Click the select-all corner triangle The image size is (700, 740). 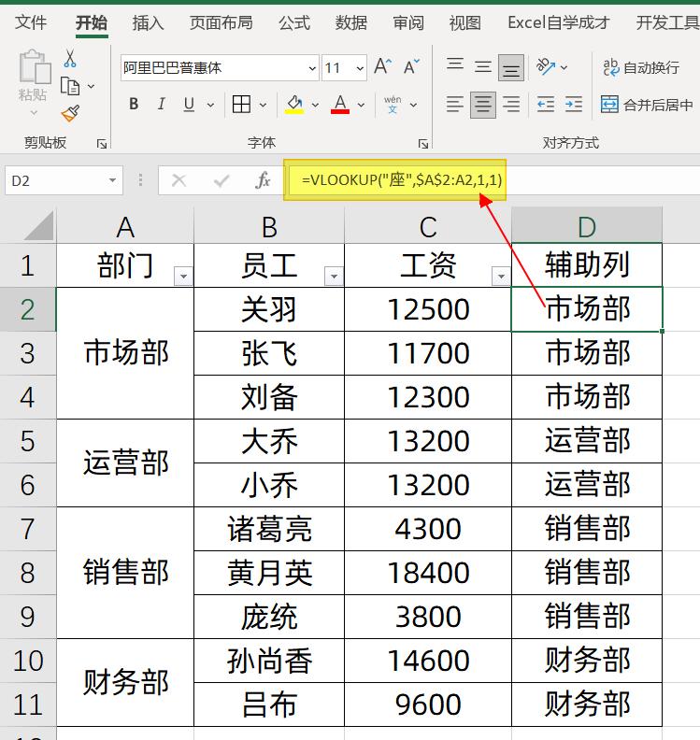click(39, 225)
